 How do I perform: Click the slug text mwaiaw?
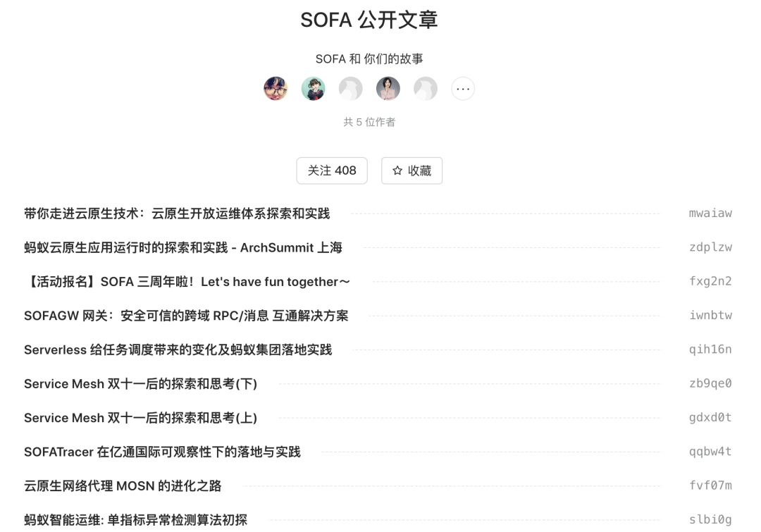(710, 213)
